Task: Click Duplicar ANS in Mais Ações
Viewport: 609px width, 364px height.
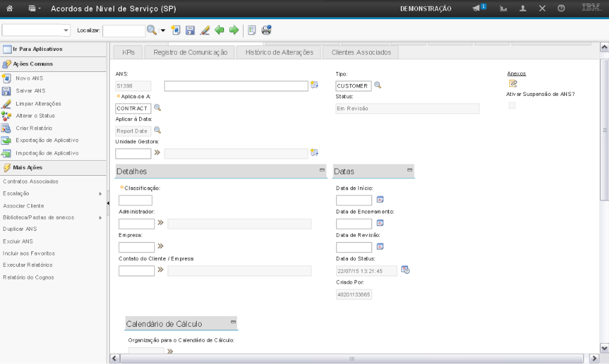Action: pos(20,229)
